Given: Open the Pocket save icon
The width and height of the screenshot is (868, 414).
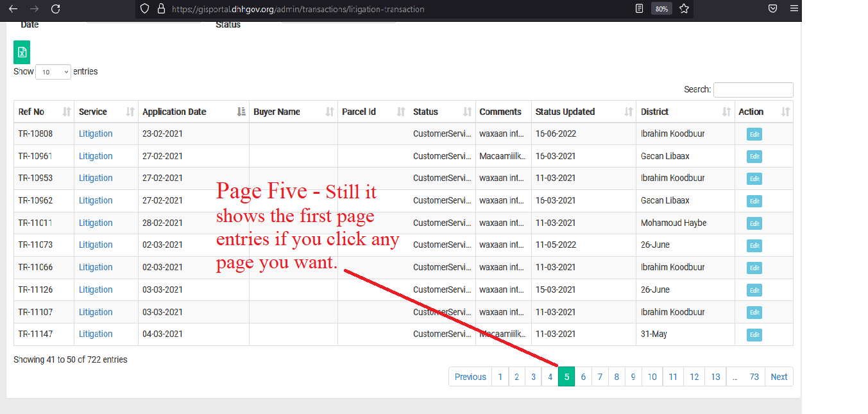Looking at the screenshot, I should pos(773,9).
